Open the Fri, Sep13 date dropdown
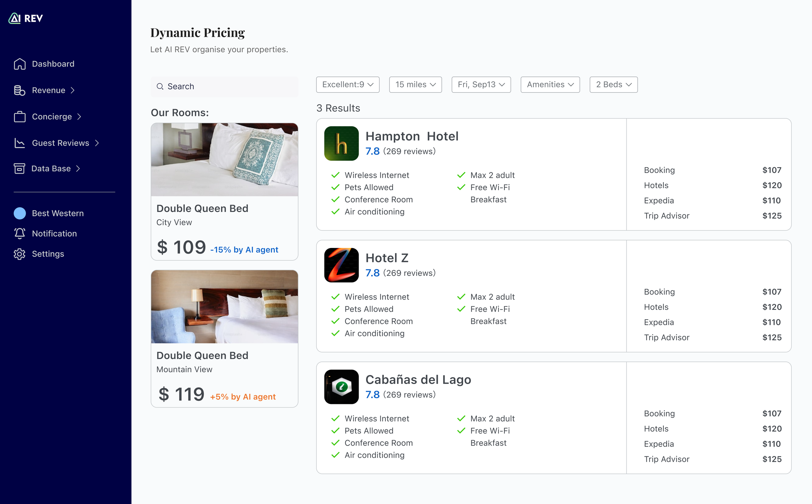Viewport: 812px width, 504px height. click(x=481, y=85)
